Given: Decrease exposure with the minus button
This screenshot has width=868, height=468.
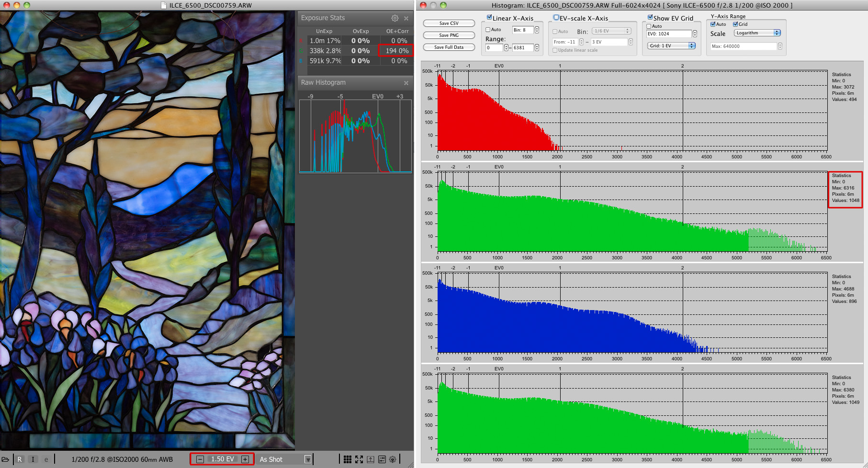Looking at the screenshot, I should tap(201, 459).
